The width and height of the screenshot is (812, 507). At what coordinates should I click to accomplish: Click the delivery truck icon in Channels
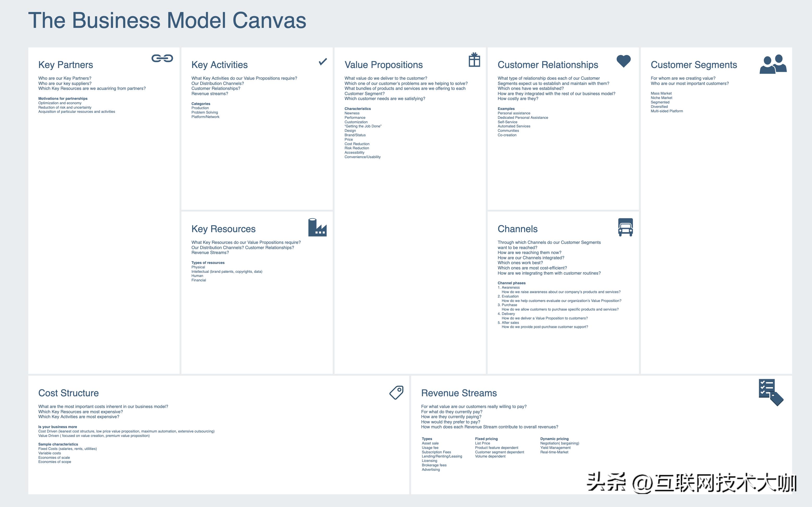[625, 227]
